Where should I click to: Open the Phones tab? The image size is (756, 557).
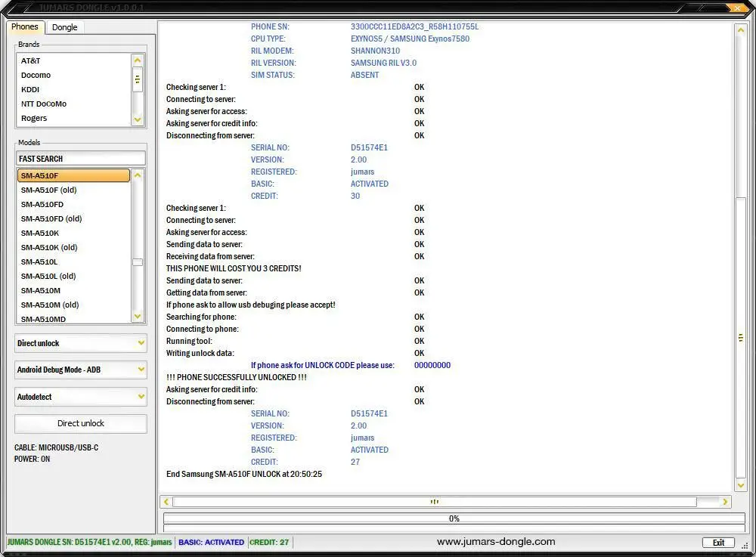coord(25,26)
